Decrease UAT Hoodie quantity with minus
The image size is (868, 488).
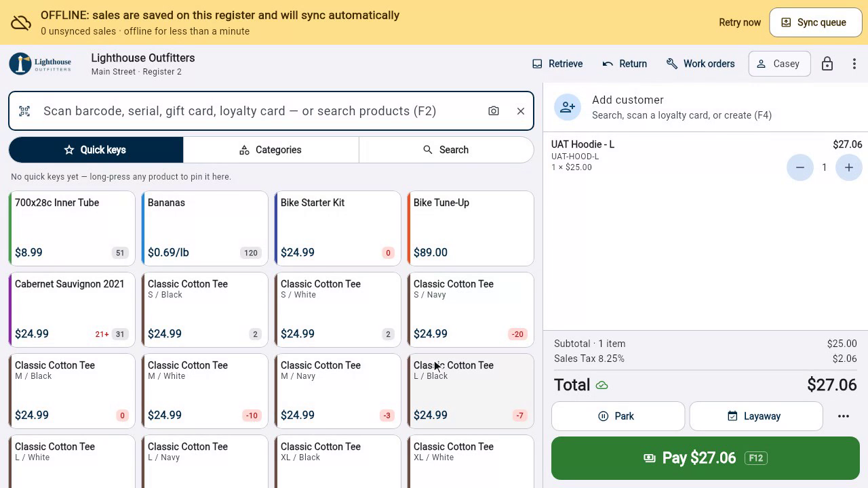click(x=800, y=167)
